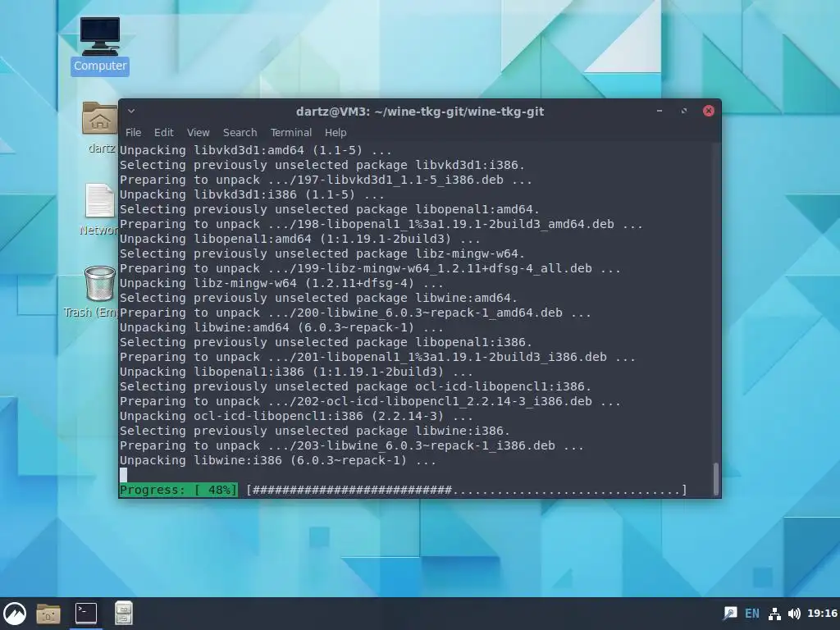Open the File menu in terminal
The image size is (840, 630).
[x=134, y=132]
